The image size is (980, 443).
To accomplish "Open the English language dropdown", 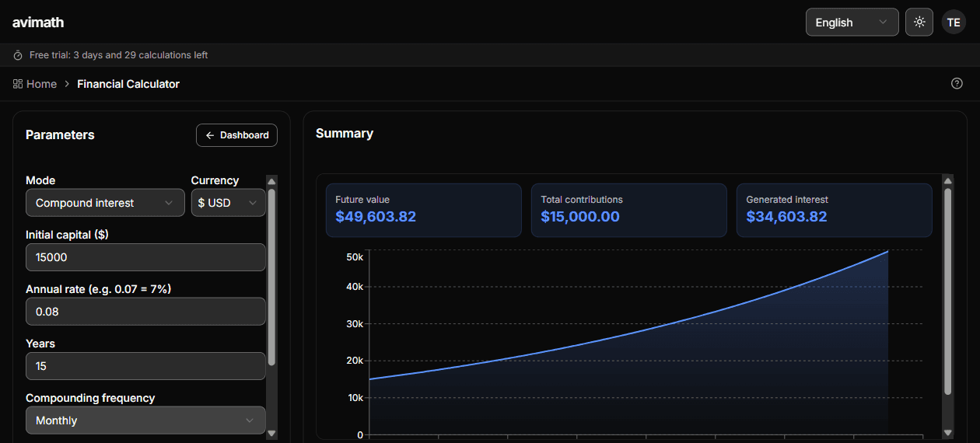I will coord(852,22).
